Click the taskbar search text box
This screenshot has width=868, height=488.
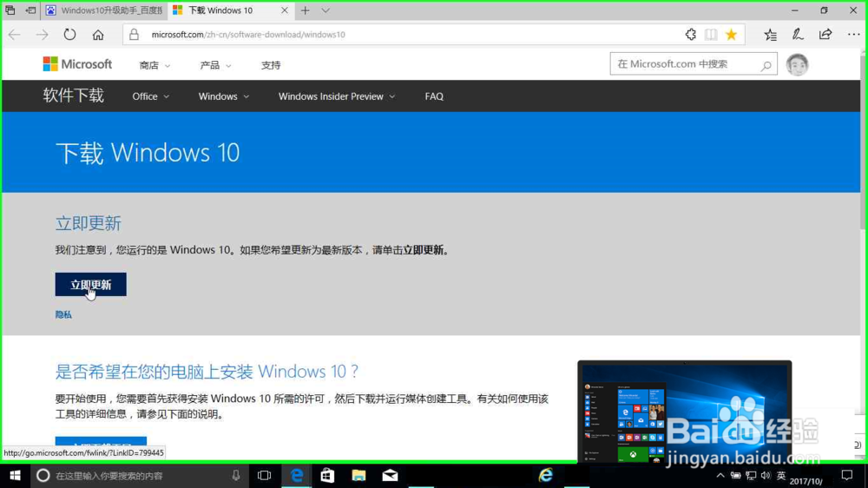(140, 475)
